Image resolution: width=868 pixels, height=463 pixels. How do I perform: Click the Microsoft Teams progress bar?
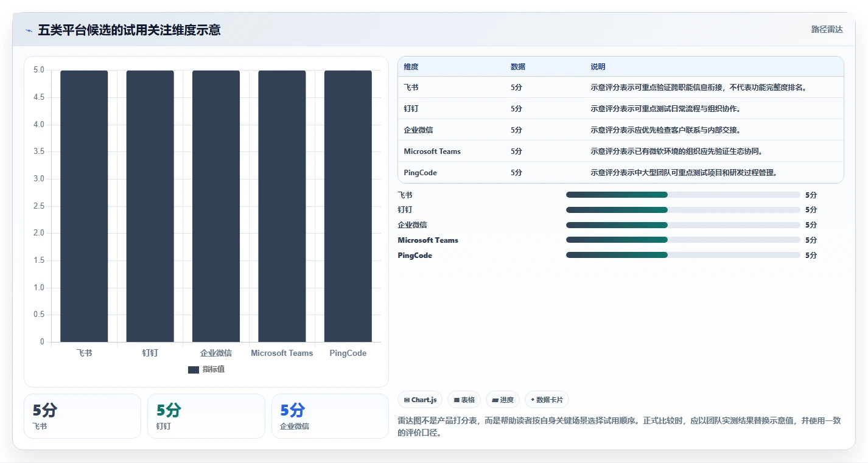coord(683,240)
